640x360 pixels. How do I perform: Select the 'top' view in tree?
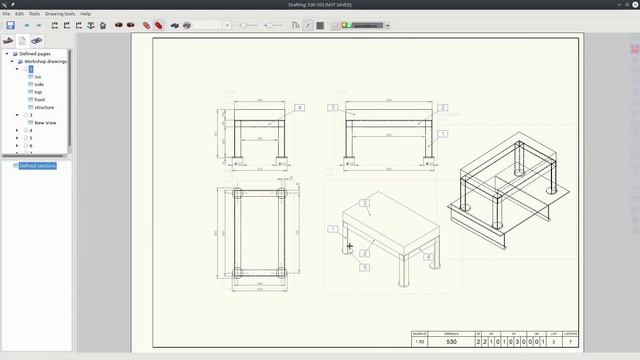38,92
